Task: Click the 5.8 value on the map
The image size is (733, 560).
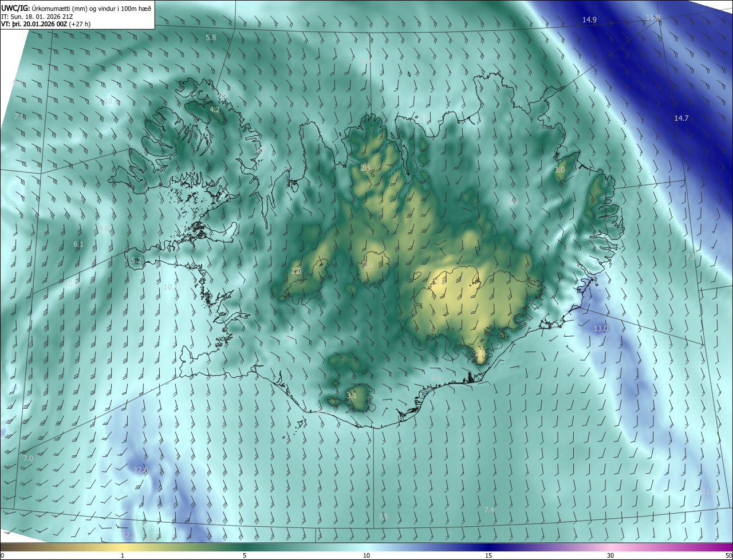Action: [211, 38]
